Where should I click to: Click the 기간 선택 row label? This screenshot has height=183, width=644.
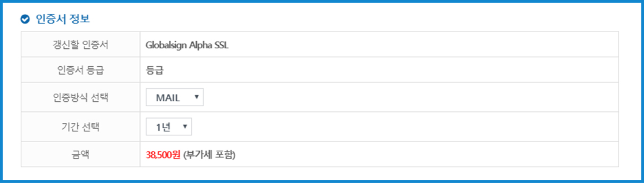click(x=80, y=127)
